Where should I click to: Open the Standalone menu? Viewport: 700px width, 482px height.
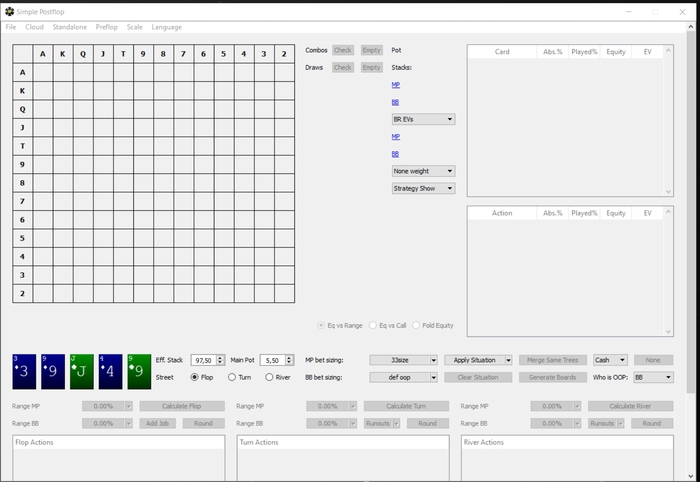[x=70, y=27]
